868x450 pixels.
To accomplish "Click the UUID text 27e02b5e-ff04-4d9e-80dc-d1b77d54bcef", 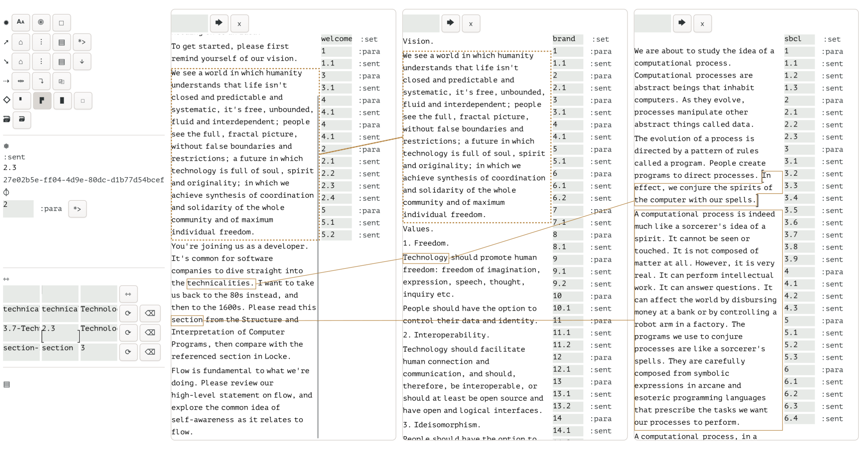I will pos(84,180).
